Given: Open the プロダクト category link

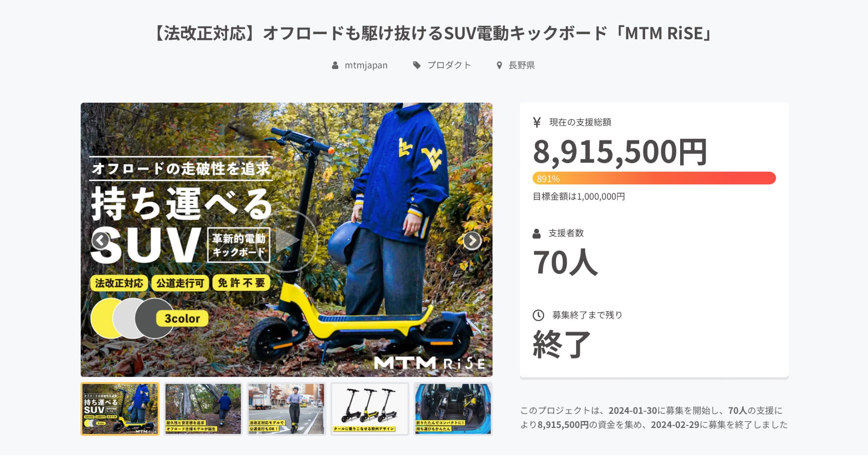Looking at the screenshot, I should tap(449, 65).
